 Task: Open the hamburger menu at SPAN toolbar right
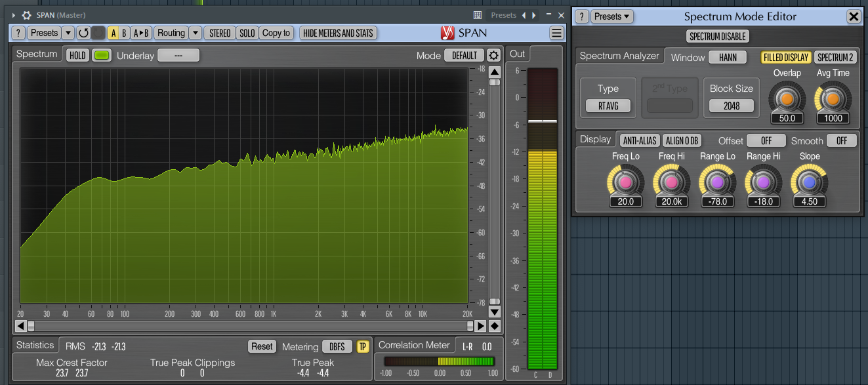pyautogui.click(x=556, y=32)
